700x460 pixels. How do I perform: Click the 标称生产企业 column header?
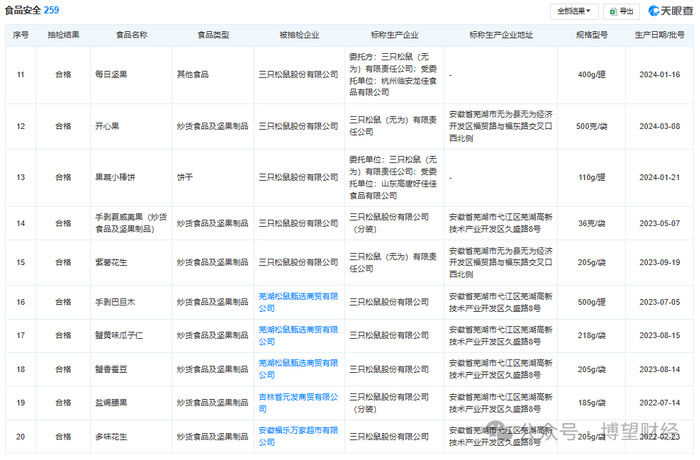point(395,35)
